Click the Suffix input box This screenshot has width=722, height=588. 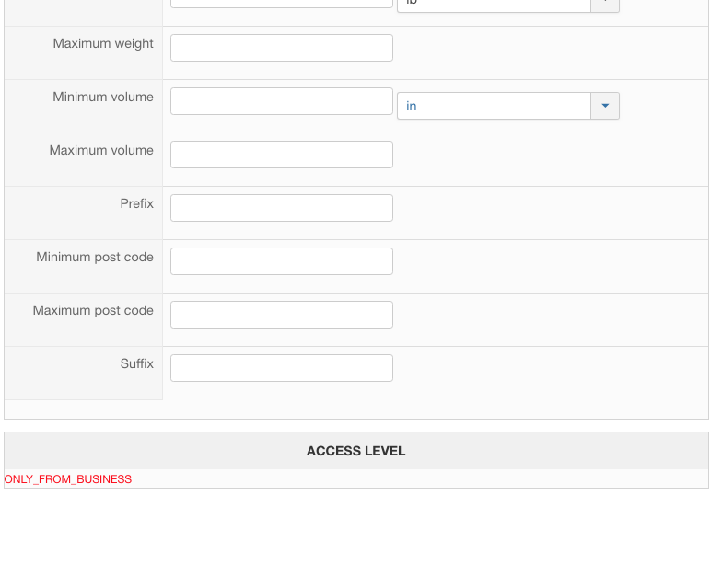coord(282,368)
